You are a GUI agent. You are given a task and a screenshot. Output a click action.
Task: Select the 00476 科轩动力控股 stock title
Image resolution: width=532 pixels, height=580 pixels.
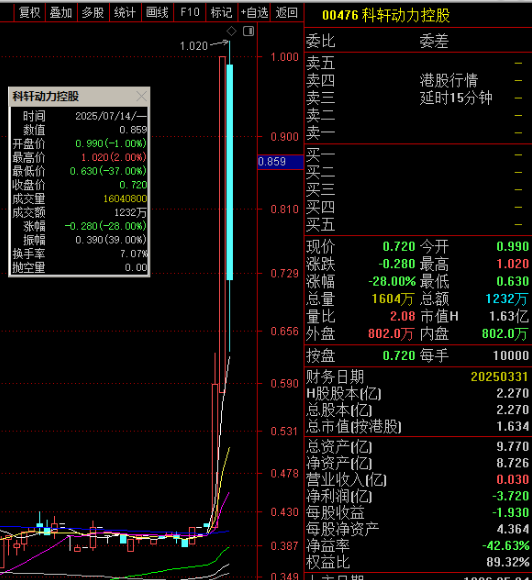386,15
